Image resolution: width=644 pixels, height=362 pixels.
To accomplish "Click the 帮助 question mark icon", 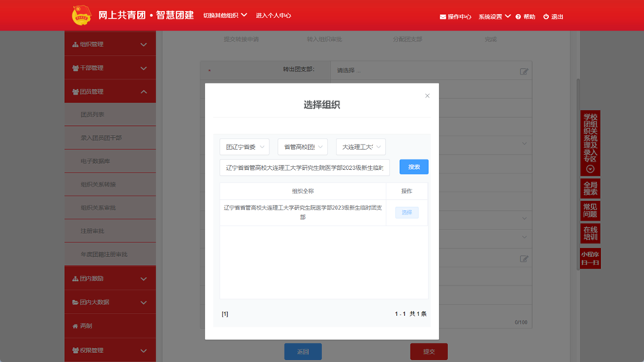I will point(518,16).
